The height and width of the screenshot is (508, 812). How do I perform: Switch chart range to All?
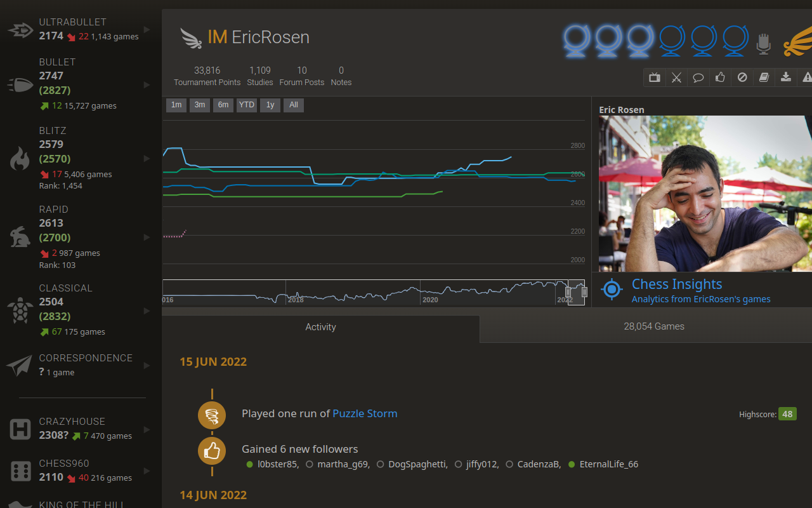tap(293, 105)
